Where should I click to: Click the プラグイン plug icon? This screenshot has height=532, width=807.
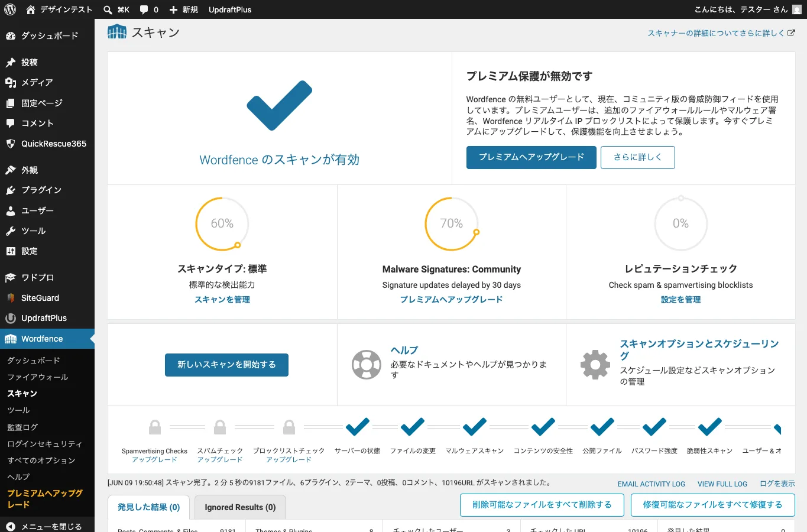(x=11, y=190)
